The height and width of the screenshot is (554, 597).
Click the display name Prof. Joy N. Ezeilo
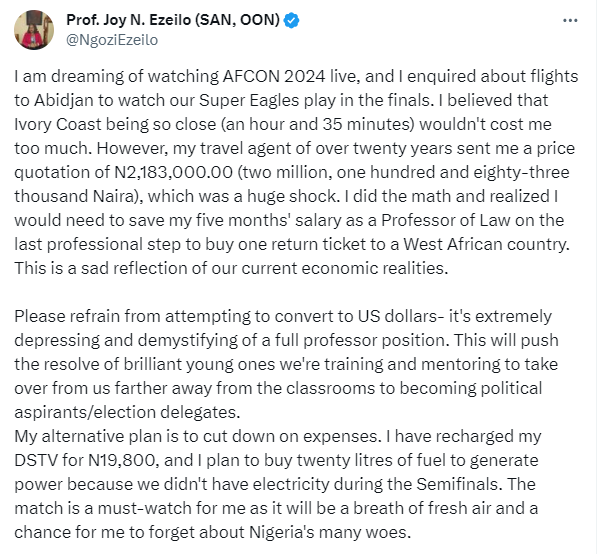click(173, 20)
